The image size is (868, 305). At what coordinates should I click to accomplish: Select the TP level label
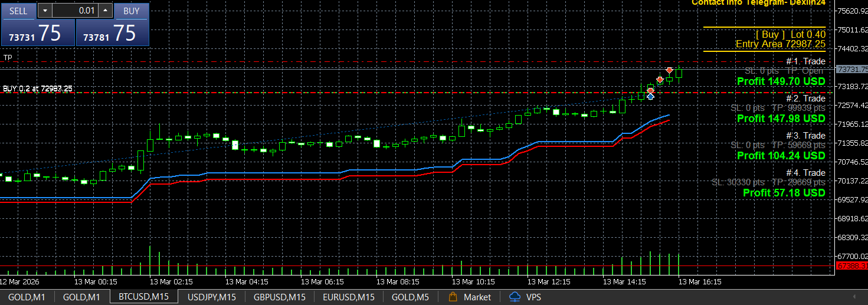point(8,57)
